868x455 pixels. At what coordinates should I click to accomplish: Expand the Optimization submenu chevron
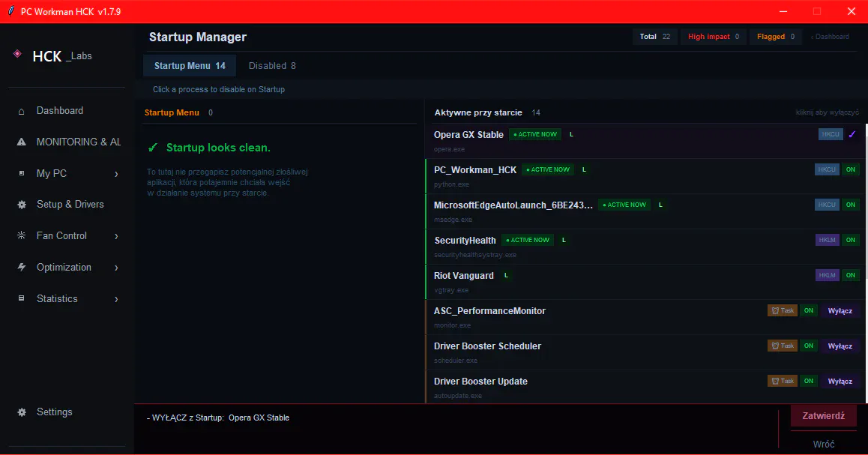click(116, 268)
